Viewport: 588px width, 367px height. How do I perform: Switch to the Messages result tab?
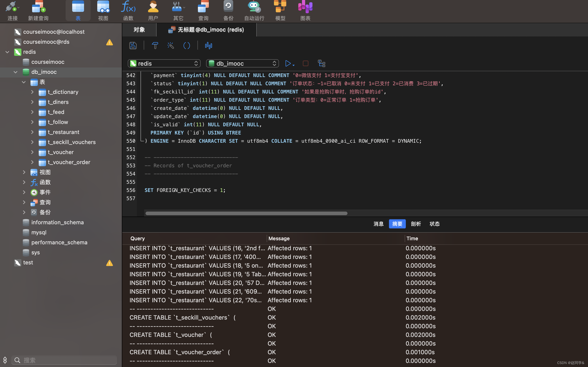(x=378, y=224)
